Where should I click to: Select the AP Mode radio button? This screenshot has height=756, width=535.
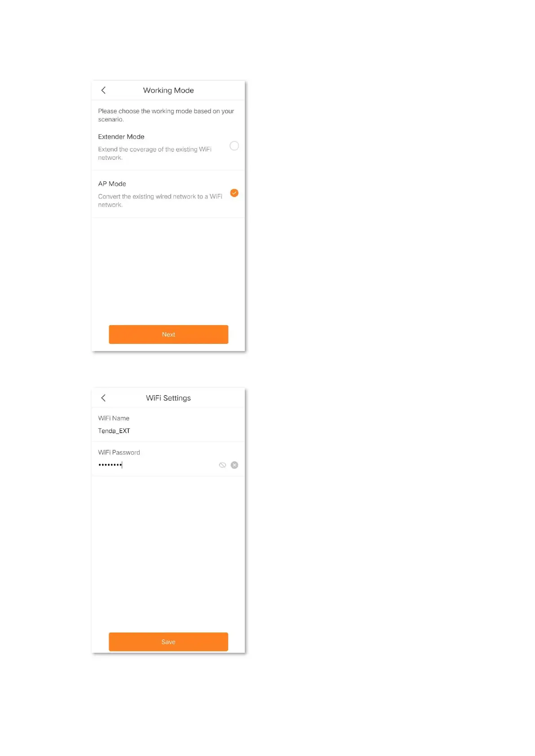[234, 193]
